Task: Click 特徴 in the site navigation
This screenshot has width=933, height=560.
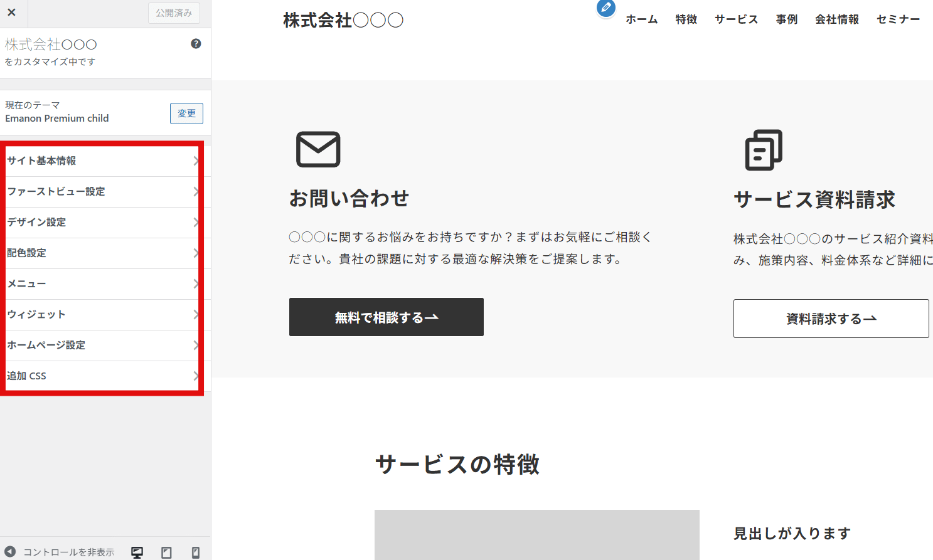Action: (685, 19)
